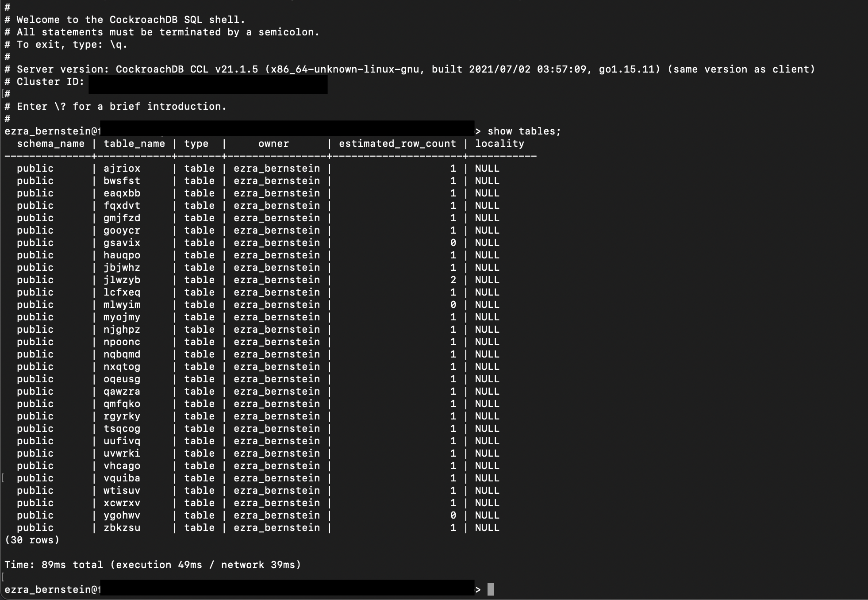
Task: Click the type column header
Action: click(196, 144)
